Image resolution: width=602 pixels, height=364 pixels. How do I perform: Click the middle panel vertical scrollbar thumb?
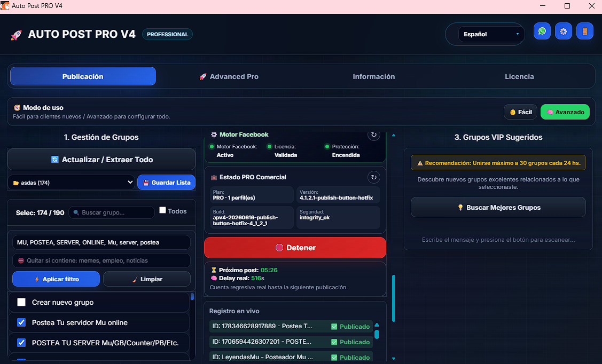[394, 298]
